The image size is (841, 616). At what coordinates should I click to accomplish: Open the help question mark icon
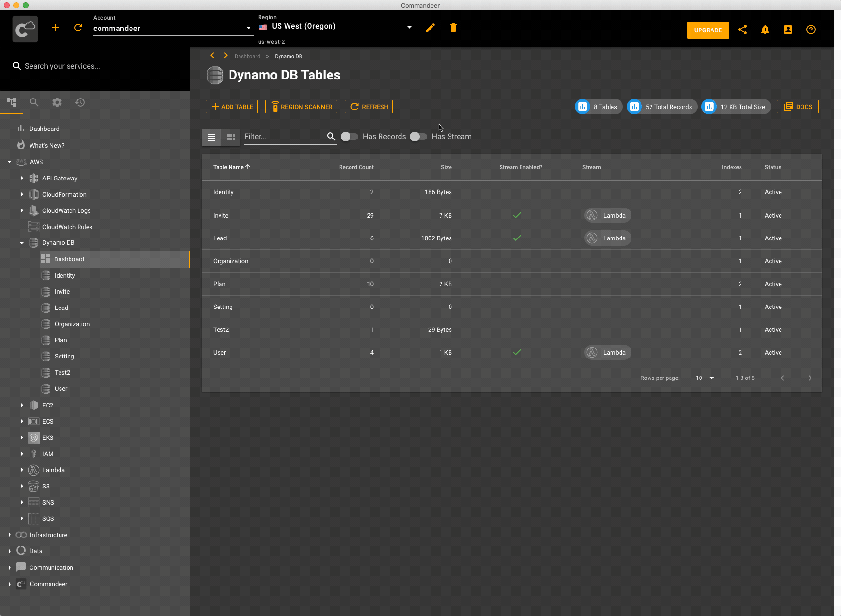pos(811,30)
